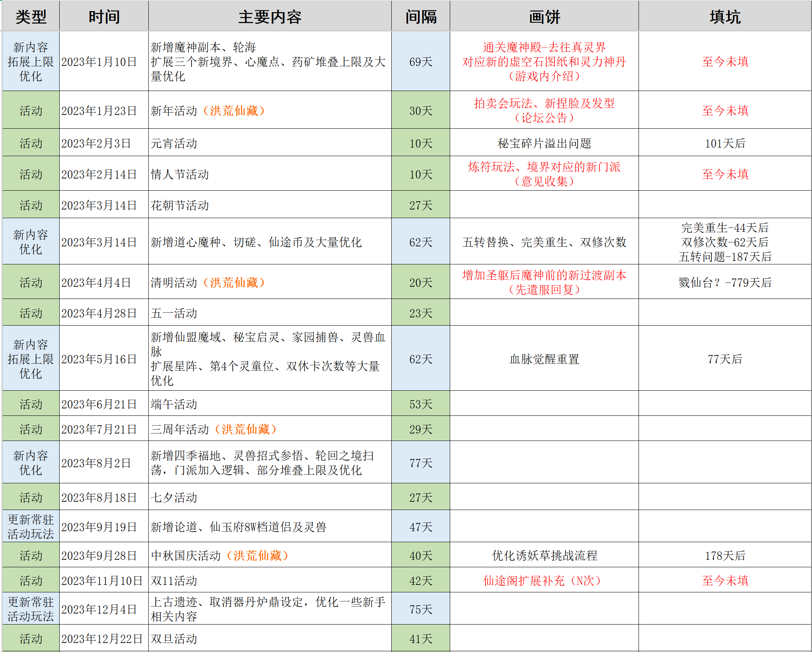
Task: Select the cell 花朝节活动
Action: (x=270, y=205)
